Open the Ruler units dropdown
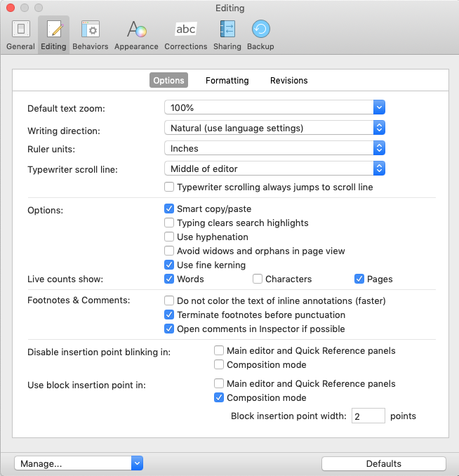 click(x=274, y=148)
